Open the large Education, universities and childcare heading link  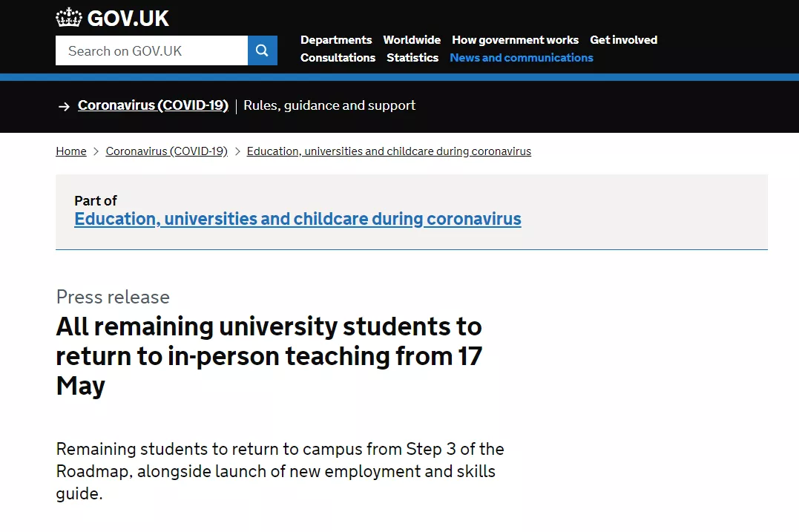(x=297, y=219)
